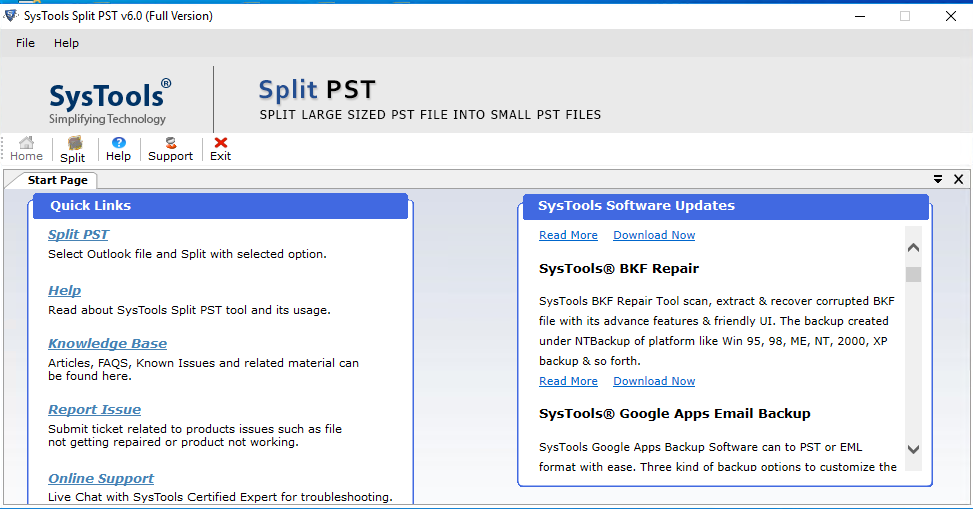Viewport: 973px width, 509px height.
Task: Open the Online Support link
Action: point(101,479)
